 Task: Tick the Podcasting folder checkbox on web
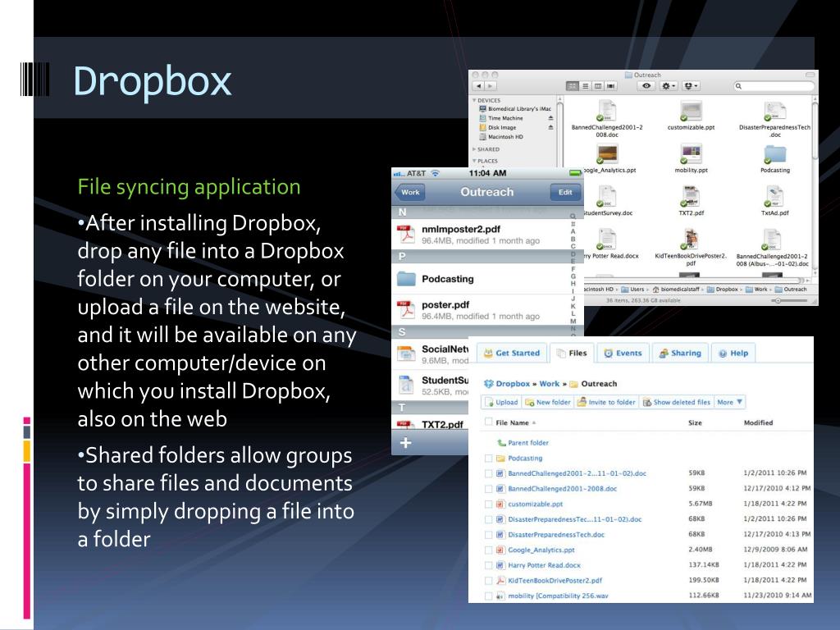(489, 459)
